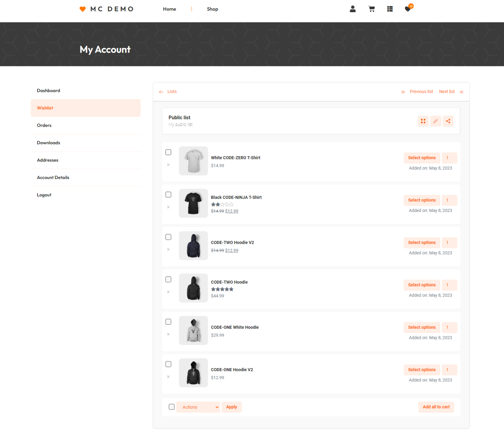
Task: Open the user account icon in header
Action: tap(353, 9)
